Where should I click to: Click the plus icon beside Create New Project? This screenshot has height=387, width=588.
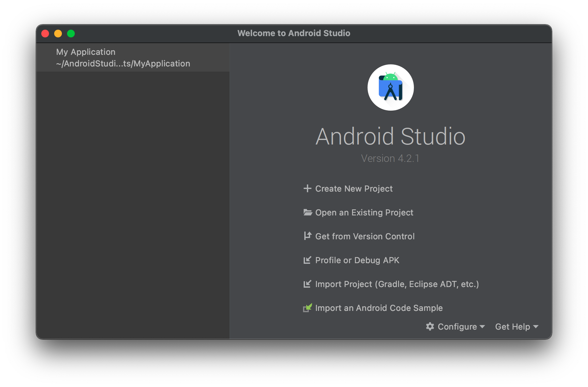pyautogui.click(x=307, y=188)
